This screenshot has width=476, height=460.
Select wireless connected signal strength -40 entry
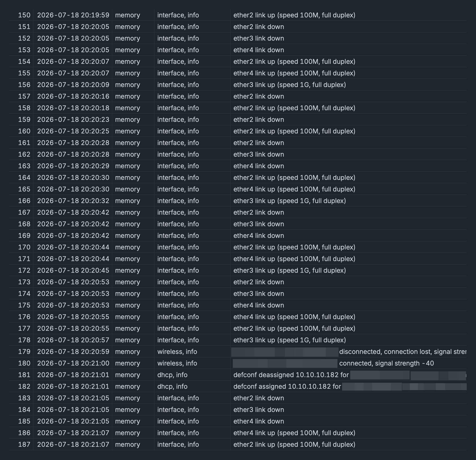(x=238, y=363)
